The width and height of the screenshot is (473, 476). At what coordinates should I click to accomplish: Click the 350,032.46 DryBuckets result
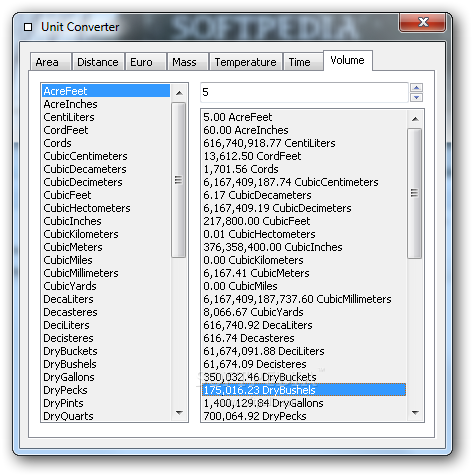pos(304,377)
